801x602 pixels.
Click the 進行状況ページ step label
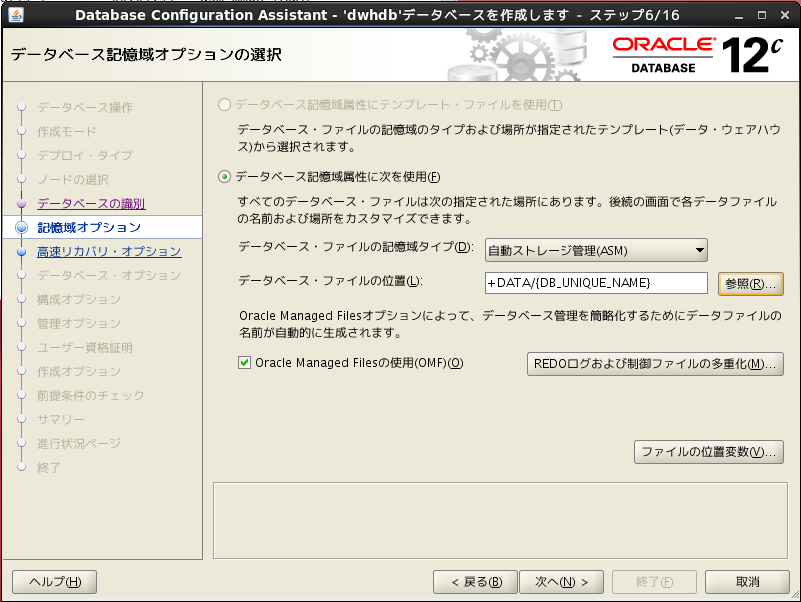click(79, 444)
